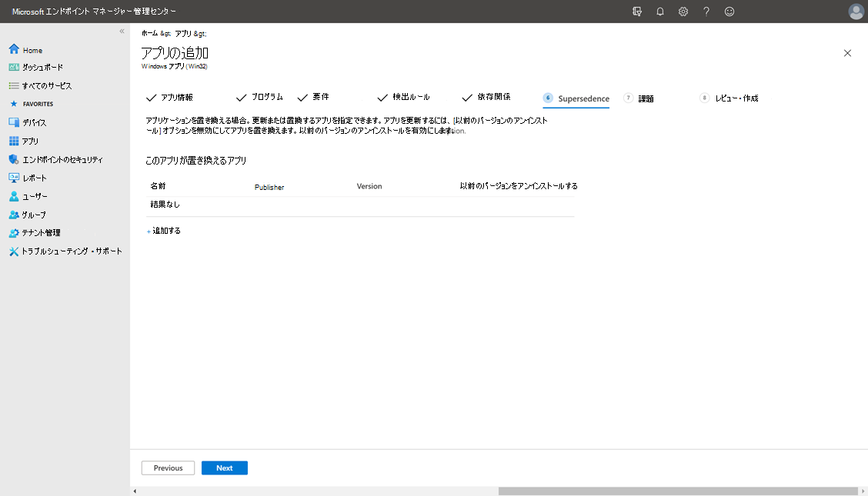Go to the レビュー・作成 step

(736, 98)
